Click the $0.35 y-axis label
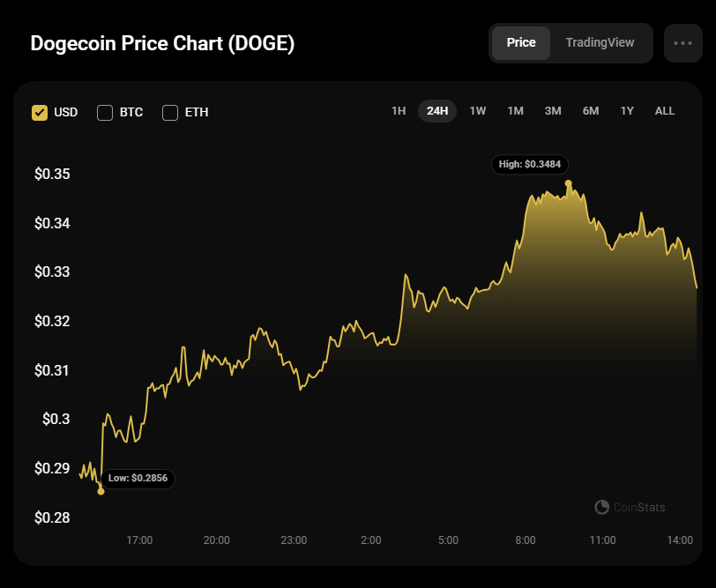 (52, 174)
